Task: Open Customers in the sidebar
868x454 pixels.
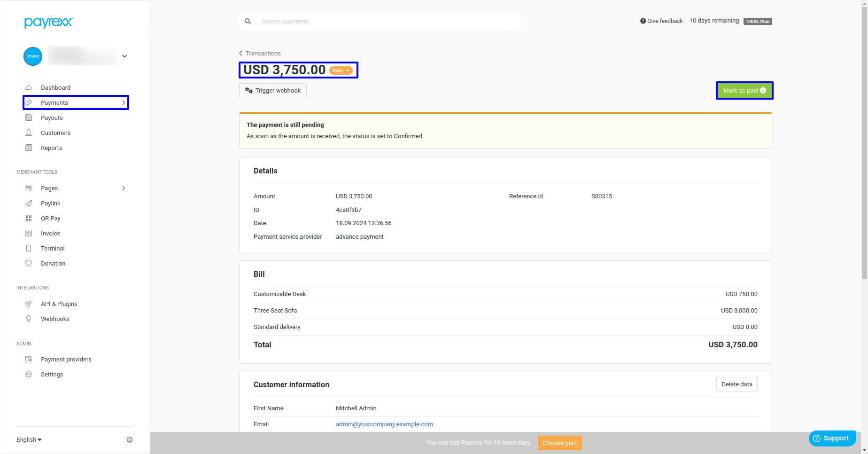Action: point(55,133)
